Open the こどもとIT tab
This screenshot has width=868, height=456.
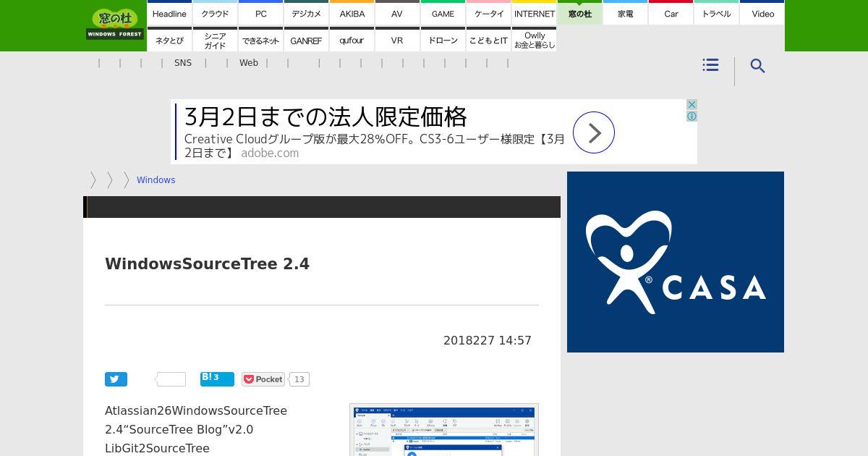(488, 40)
